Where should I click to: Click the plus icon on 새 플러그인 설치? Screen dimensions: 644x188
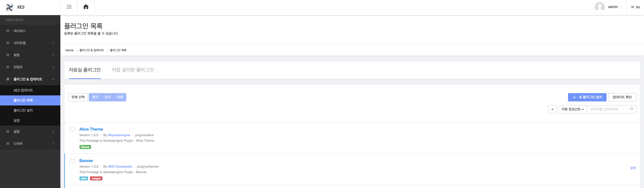pos(574,97)
